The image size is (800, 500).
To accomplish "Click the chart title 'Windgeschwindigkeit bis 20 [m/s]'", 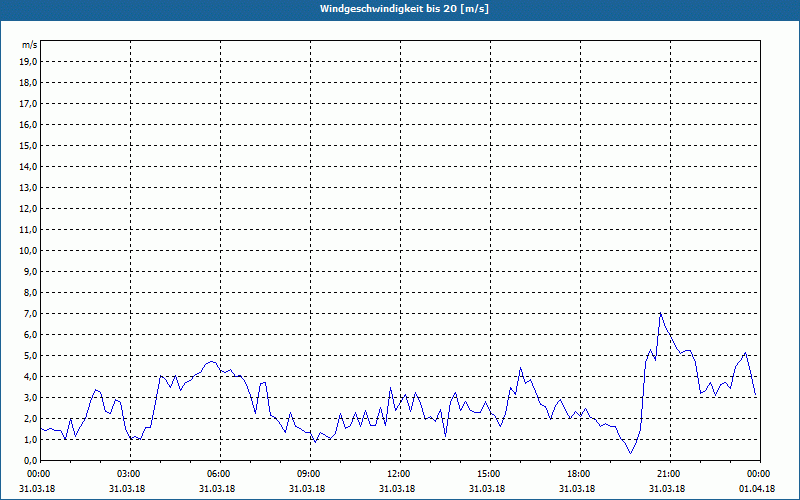I will coord(404,9).
